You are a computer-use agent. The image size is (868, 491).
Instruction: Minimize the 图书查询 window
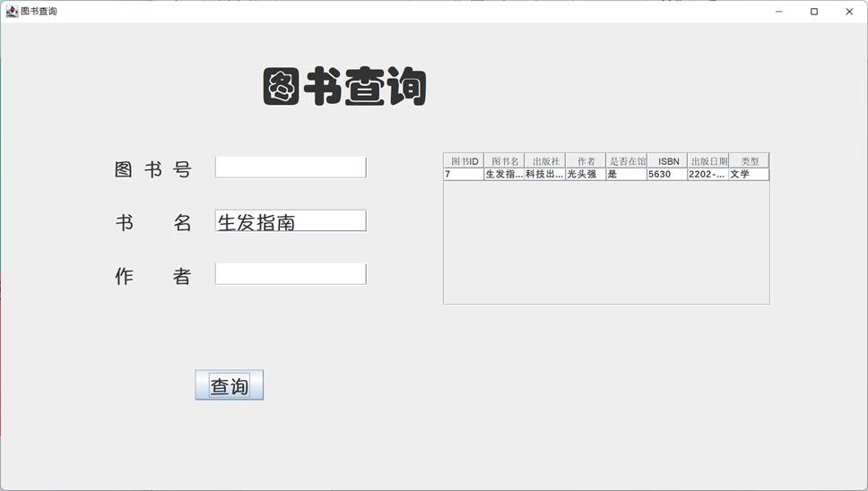(779, 11)
